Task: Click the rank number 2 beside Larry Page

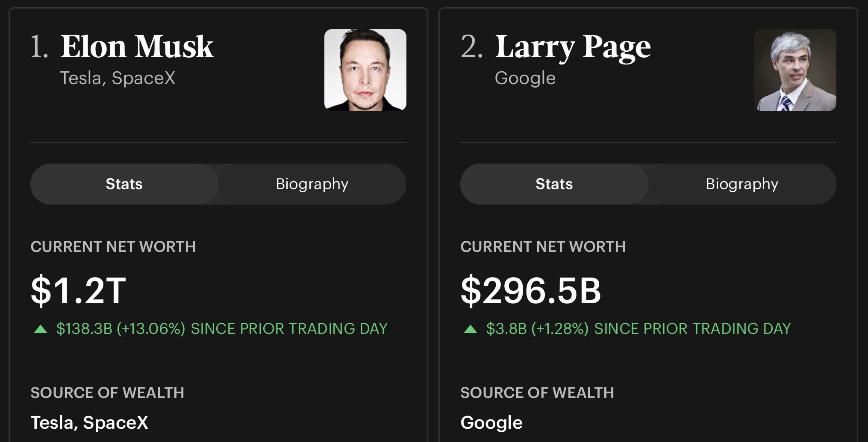Action: 472,47
